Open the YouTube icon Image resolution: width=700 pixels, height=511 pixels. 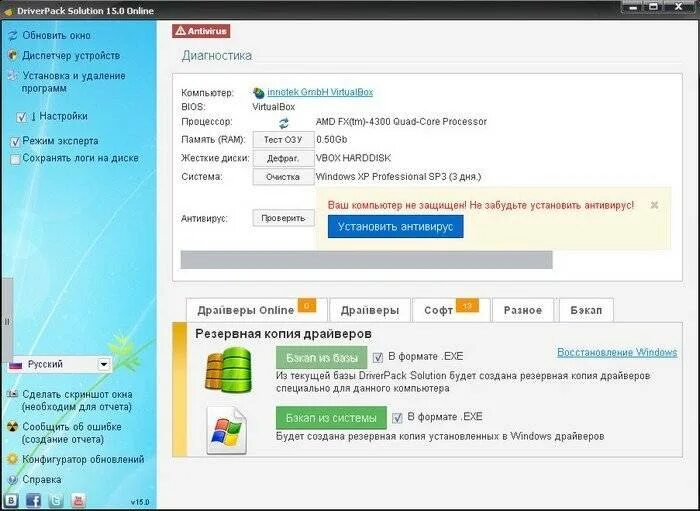point(79,500)
